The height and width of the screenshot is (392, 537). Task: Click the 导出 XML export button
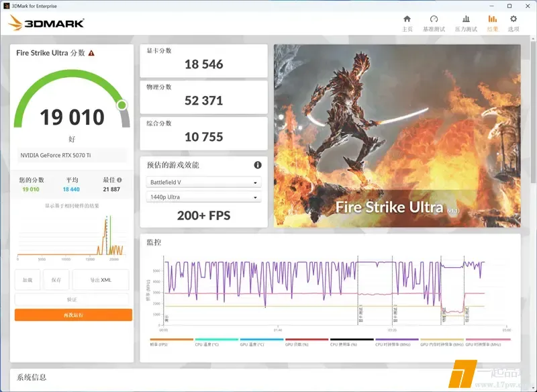[x=101, y=280]
